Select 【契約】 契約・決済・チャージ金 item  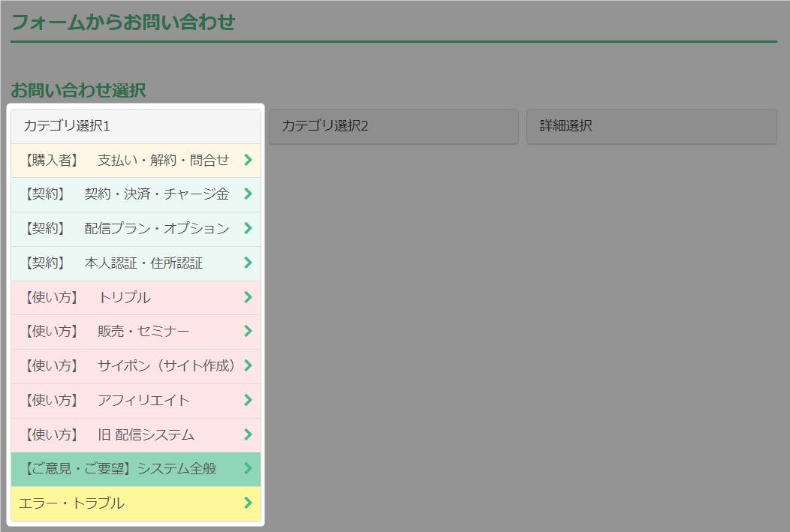[126, 194]
